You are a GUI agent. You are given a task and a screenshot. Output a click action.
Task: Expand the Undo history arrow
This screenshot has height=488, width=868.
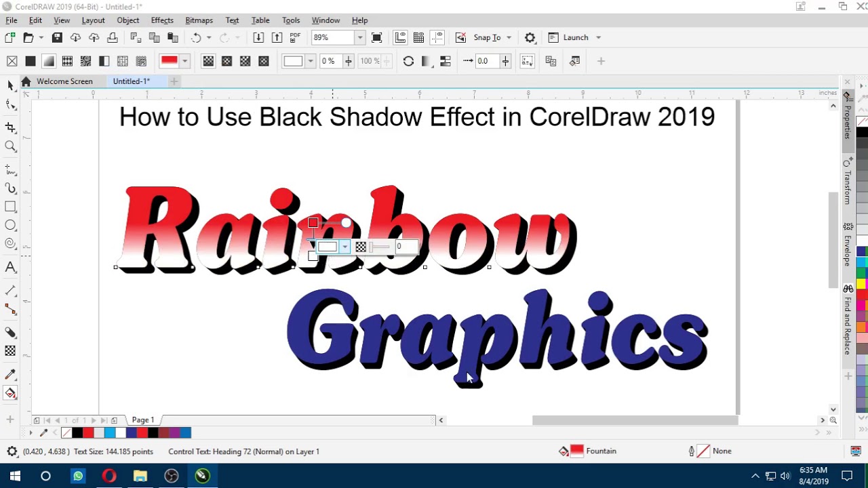coord(208,37)
